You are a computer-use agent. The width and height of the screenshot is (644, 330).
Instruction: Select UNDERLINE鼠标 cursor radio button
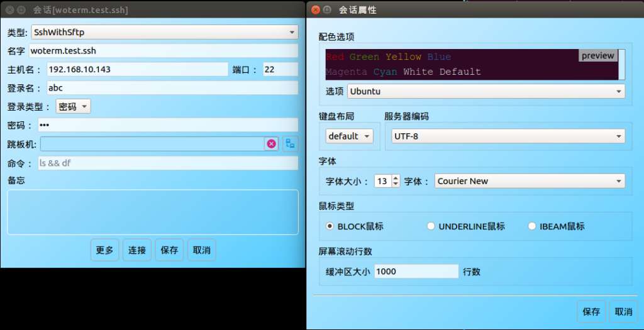[x=431, y=226]
